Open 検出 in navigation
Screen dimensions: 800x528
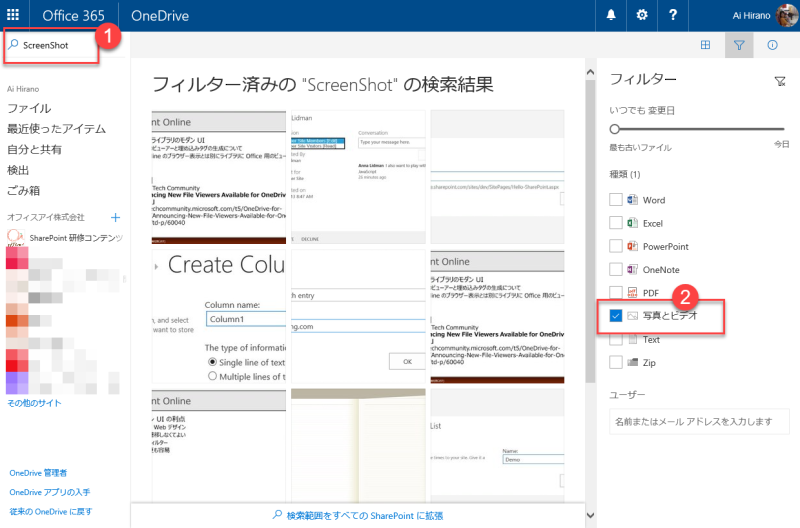(18, 170)
